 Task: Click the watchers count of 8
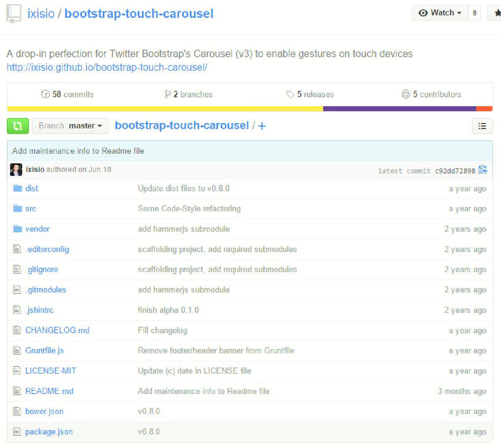point(475,13)
